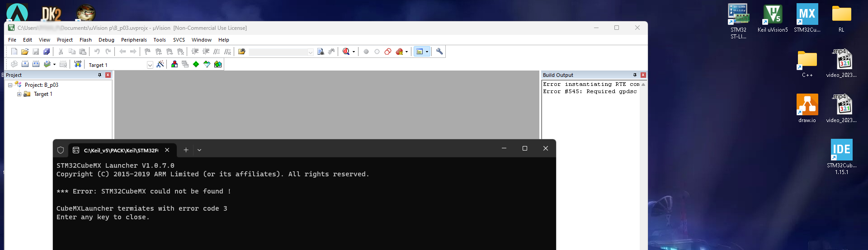This screenshot has width=868, height=250.
Task: Click the Build Output scroll up arrow
Action: click(x=643, y=85)
